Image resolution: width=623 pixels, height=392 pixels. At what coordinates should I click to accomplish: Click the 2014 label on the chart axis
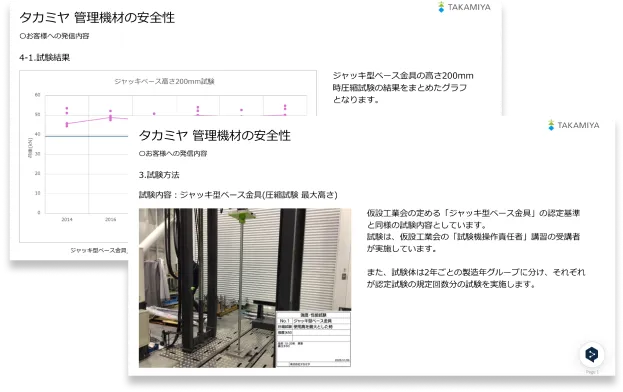coord(67,219)
